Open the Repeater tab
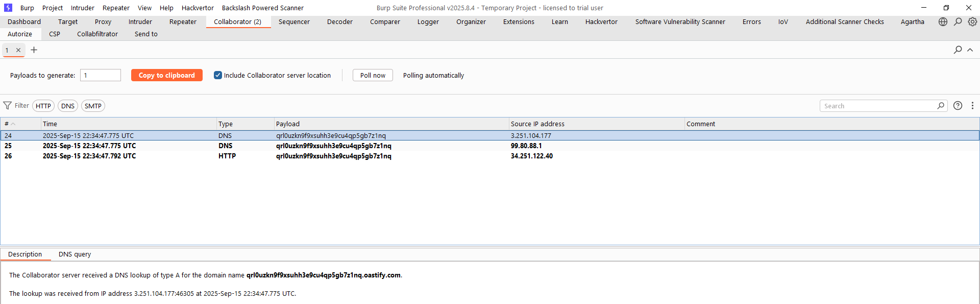Viewport: 980px width, 304px height. pos(183,21)
